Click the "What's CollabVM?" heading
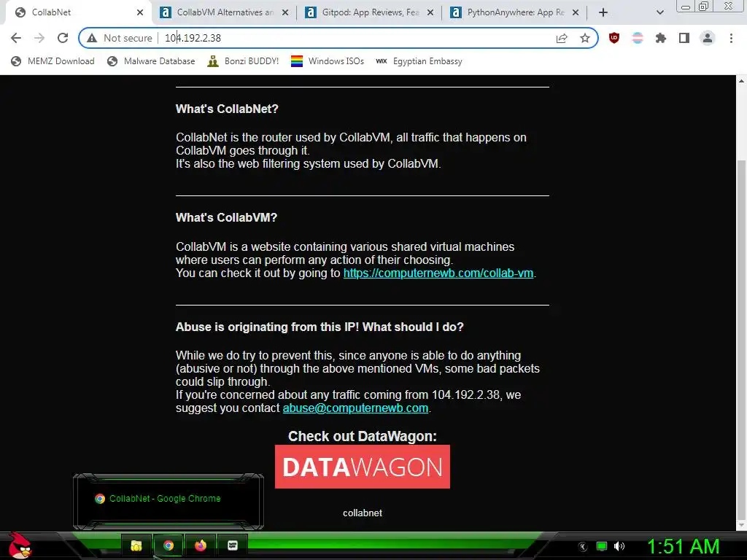Viewport: 747px width, 560px height. click(226, 217)
